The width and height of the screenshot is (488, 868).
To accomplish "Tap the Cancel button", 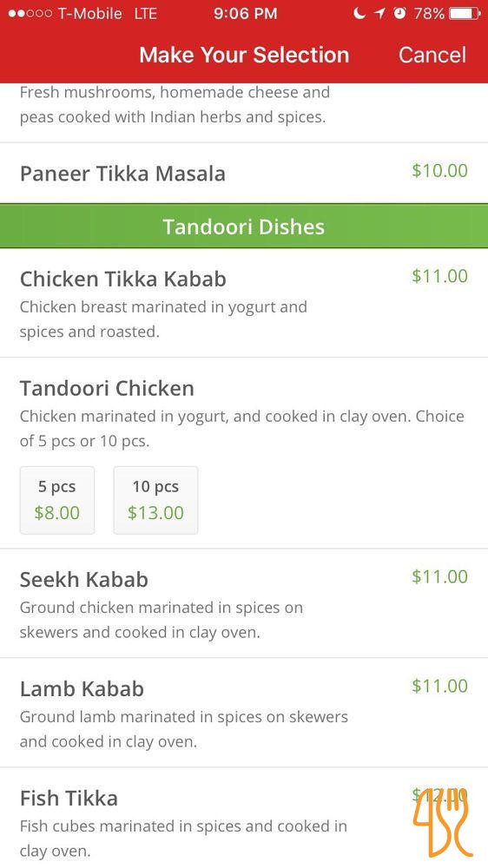I will point(432,55).
